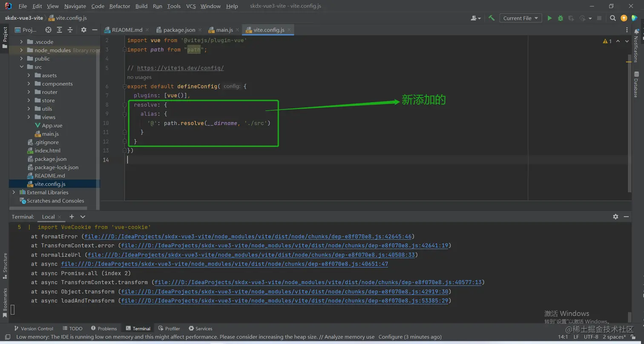Open the VCS menu
This screenshot has width=644, height=344.
tap(191, 6)
